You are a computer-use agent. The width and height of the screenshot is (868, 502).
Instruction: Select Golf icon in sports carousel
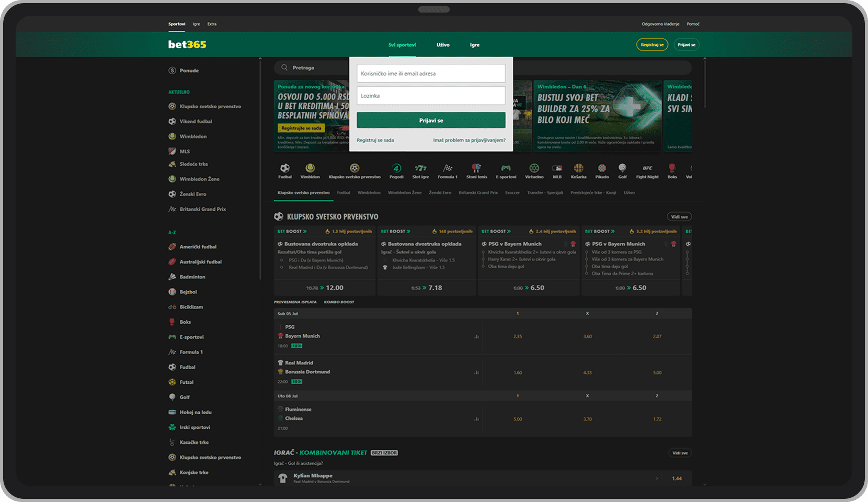pos(622,168)
